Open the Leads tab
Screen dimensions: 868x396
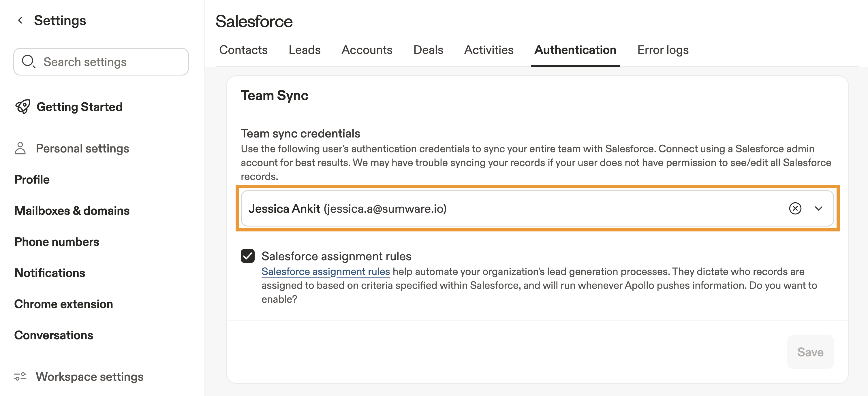tap(304, 50)
